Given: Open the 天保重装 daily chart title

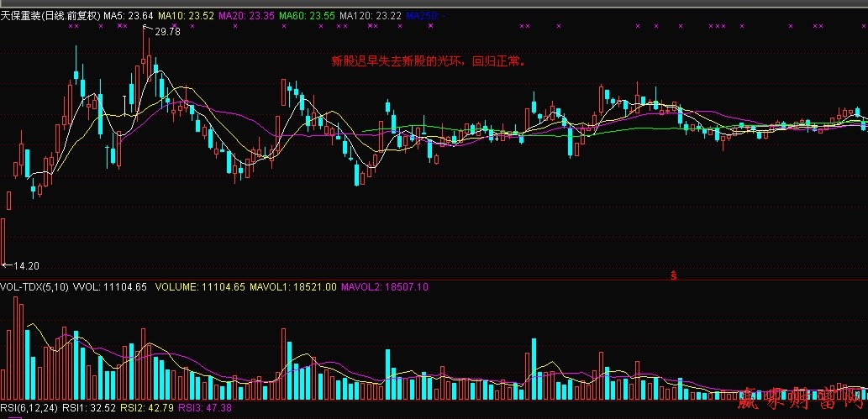Looking at the screenshot, I should [50, 15].
